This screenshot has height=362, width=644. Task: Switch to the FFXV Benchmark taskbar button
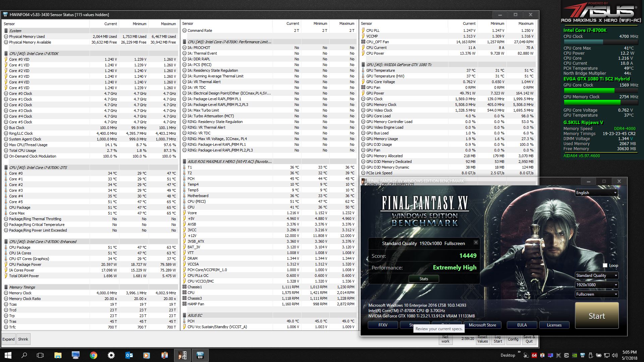(x=182, y=355)
